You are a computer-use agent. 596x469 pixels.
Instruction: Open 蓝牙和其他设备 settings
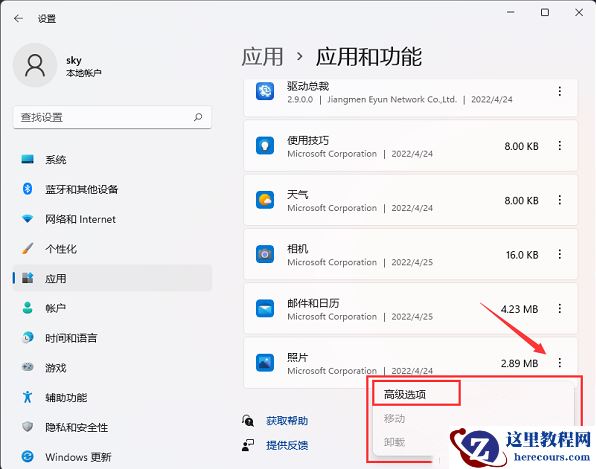click(112, 189)
